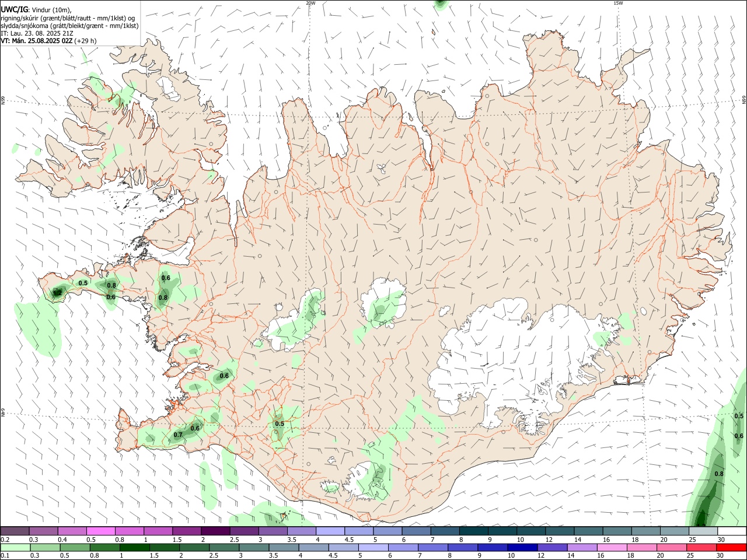Pick the bright red lower swatch labeled 30

tap(732, 547)
